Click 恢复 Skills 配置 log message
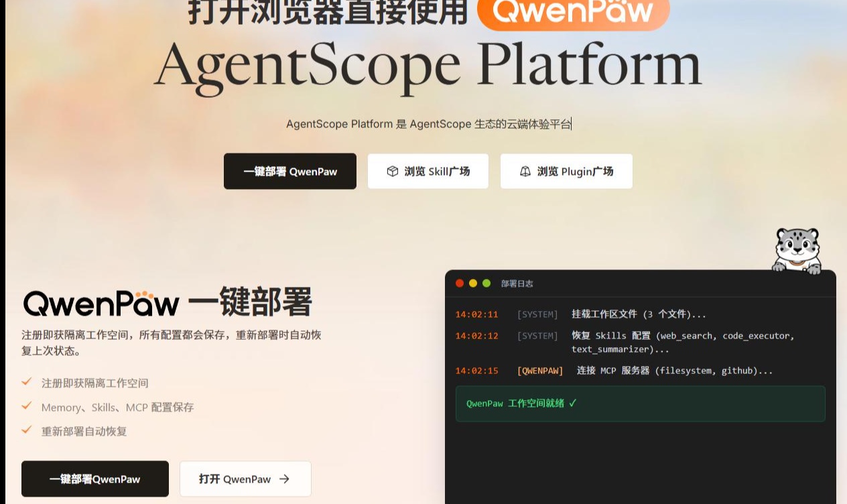The image size is (847, 504). tap(683, 342)
